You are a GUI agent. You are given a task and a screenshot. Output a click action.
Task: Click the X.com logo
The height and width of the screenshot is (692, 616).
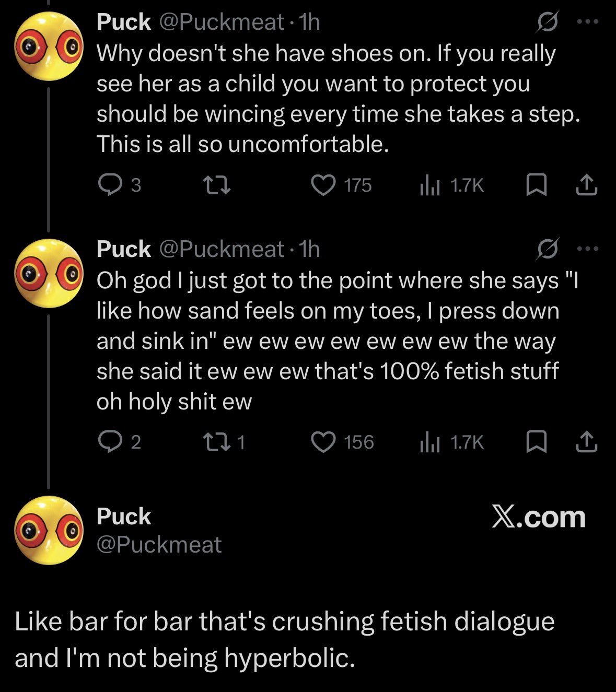click(538, 517)
